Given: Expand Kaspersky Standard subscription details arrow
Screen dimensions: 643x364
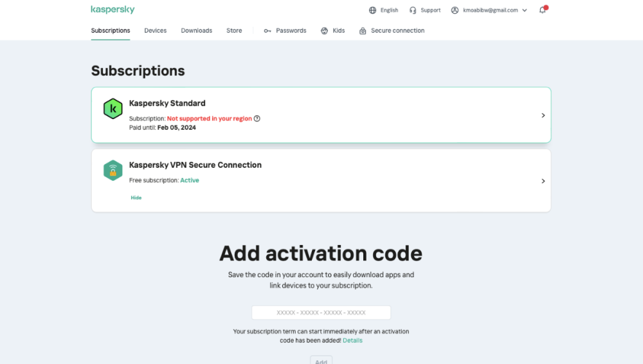Looking at the screenshot, I should (x=543, y=116).
